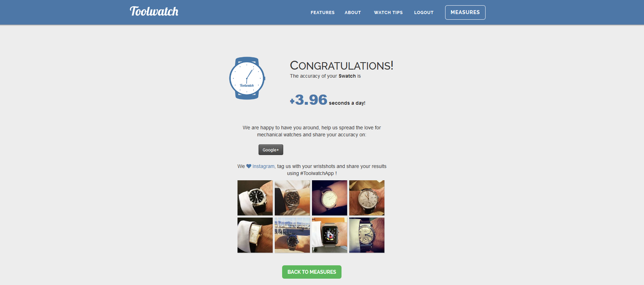The height and width of the screenshot is (285, 644).
Task: Click the Back to Measures button
Action: (312, 272)
